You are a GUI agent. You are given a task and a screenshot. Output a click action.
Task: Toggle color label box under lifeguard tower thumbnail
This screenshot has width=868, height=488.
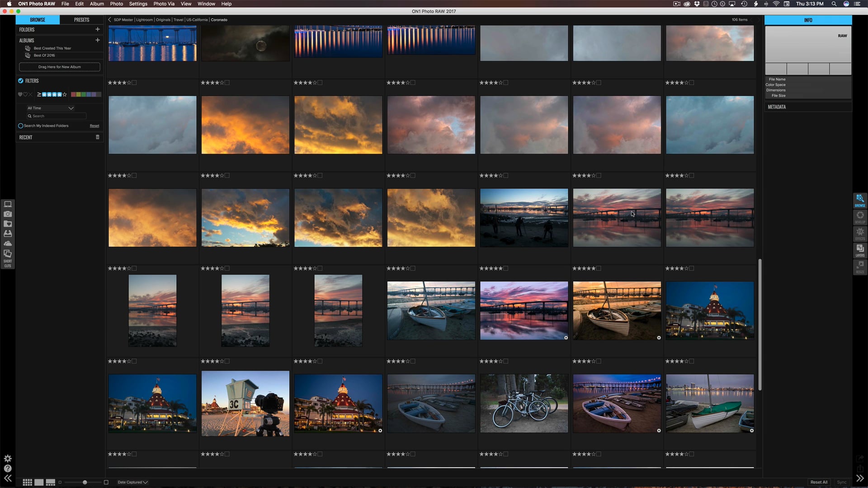coord(227,454)
